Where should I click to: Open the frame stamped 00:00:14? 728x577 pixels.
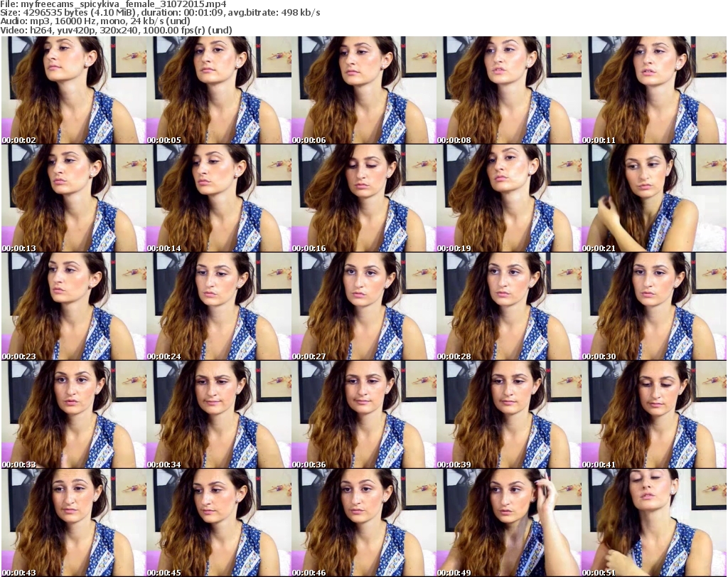(x=219, y=198)
